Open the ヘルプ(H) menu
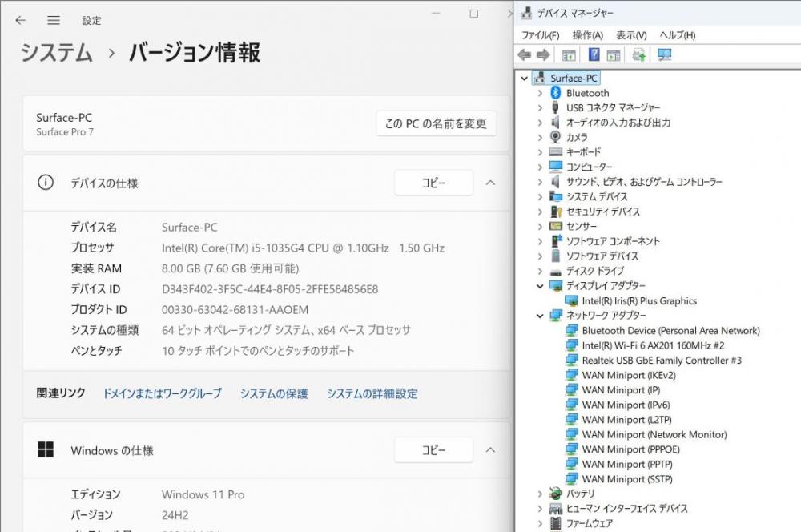The height and width of the screenshot is (532, 801). click(x=678, y=34)
